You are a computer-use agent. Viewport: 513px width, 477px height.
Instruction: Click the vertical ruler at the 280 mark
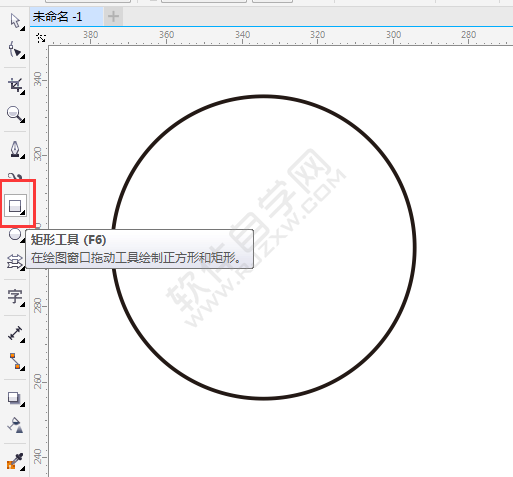pos(39,306)
